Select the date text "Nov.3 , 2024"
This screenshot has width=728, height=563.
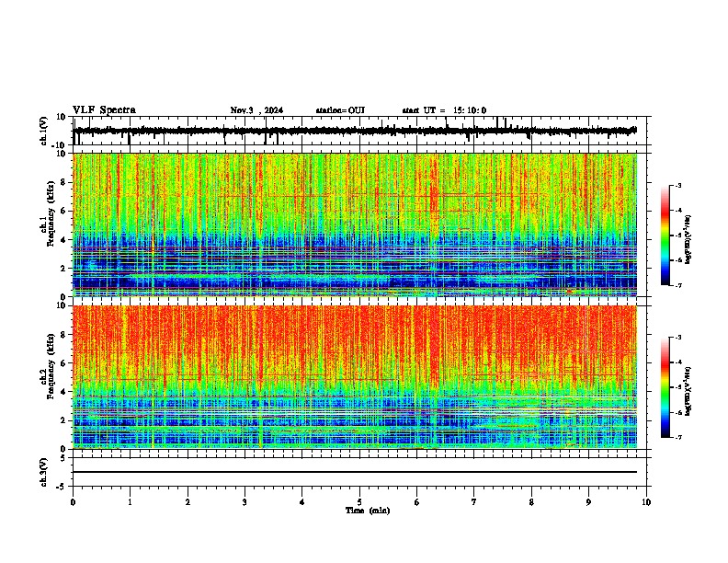(256, 110)
